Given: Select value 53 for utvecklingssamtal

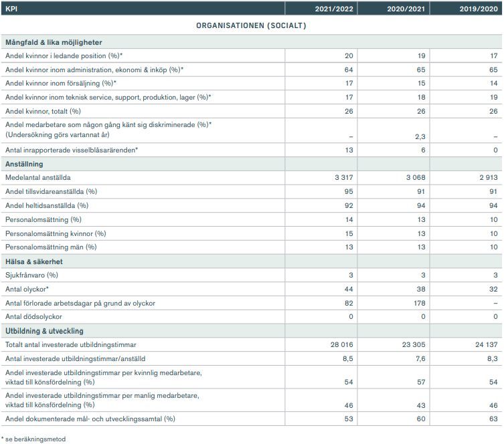Looking at the screenshot, I should tap(349, 419).
